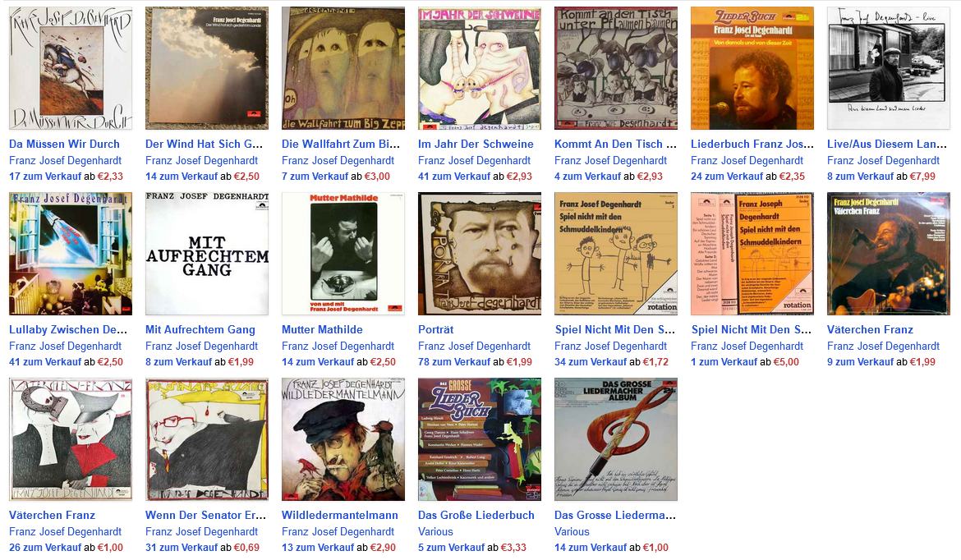Viewport: 961px width, 560px height.
Task: Open the Porträt album cover thumbnail
Action: (480, 254)
